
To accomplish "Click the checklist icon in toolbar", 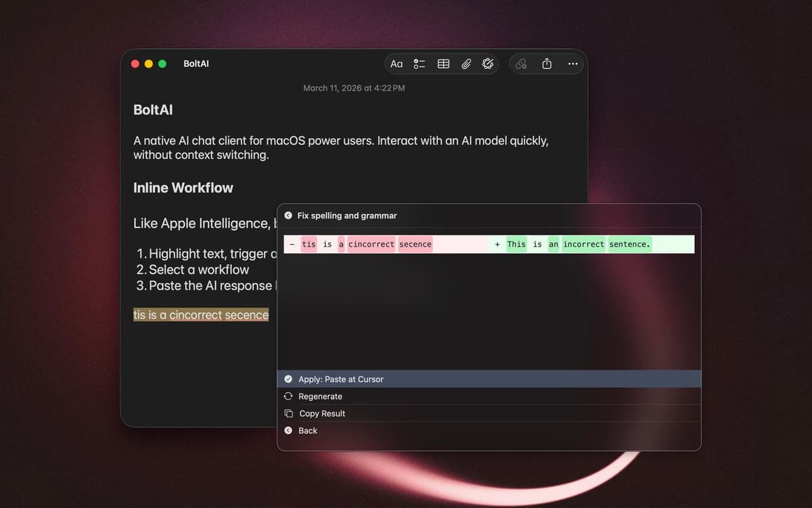I will coord(420,64).
